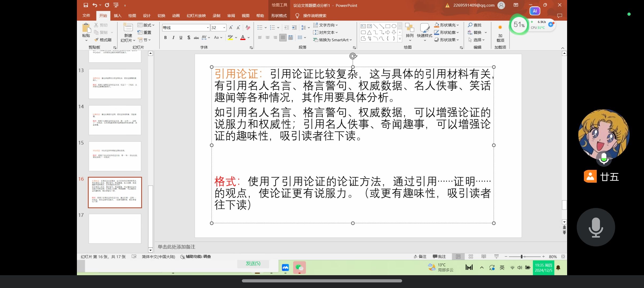Click the Slide Sorter view icon

click(471, 257)
